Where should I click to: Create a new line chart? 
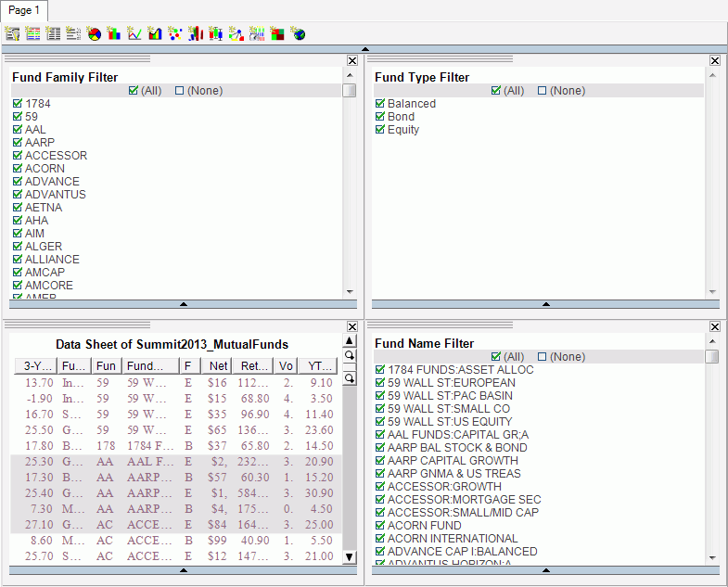pos(134,34)
